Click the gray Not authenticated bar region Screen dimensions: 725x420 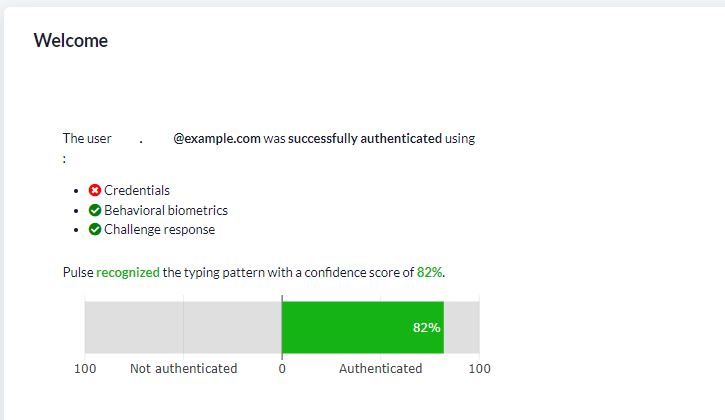click(x=184, y=327)
